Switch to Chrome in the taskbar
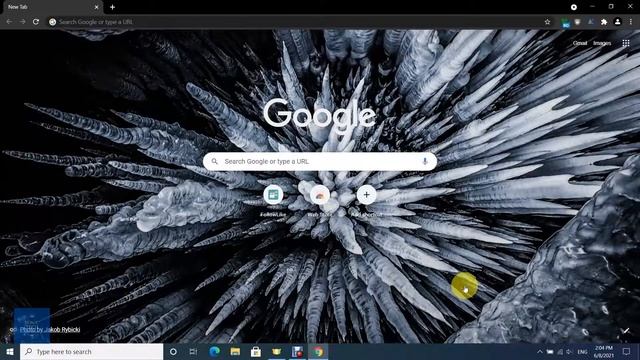Screen dimensions: 640x360 coord(318,351)
